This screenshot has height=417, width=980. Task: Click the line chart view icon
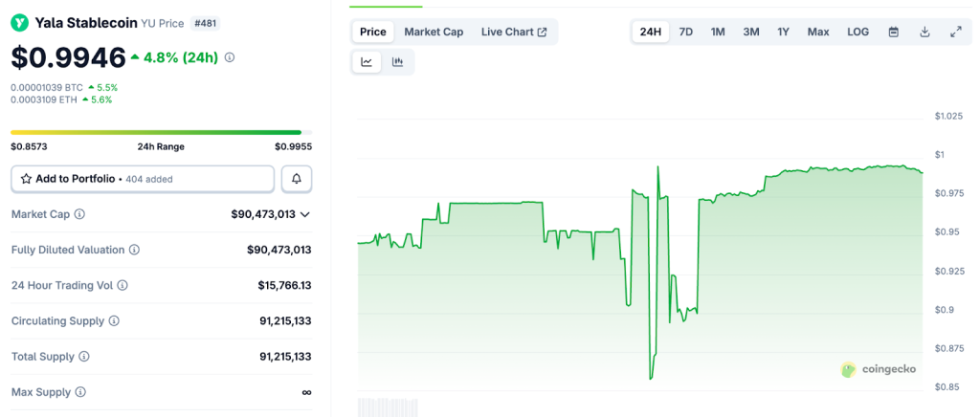(x=367, y=62)
